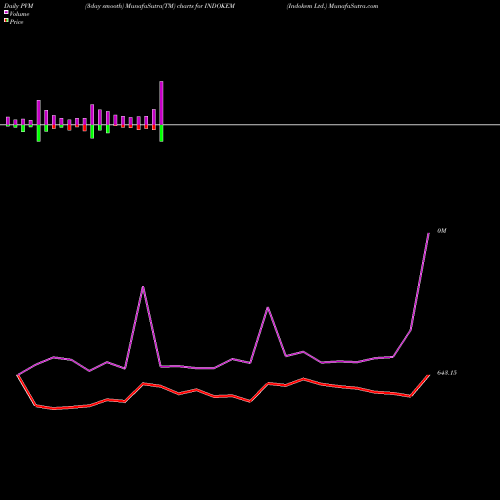500x500 pixels.
Task: Click the 'Price' legend label
Action: 16,22
